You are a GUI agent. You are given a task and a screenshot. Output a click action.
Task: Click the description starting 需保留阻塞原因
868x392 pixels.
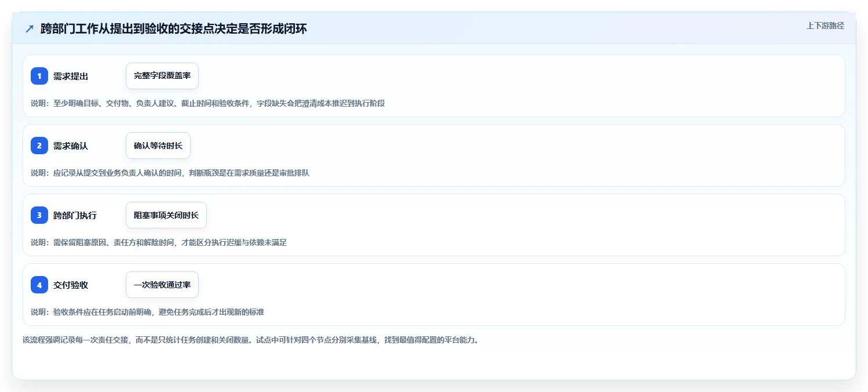pos(159,242)
